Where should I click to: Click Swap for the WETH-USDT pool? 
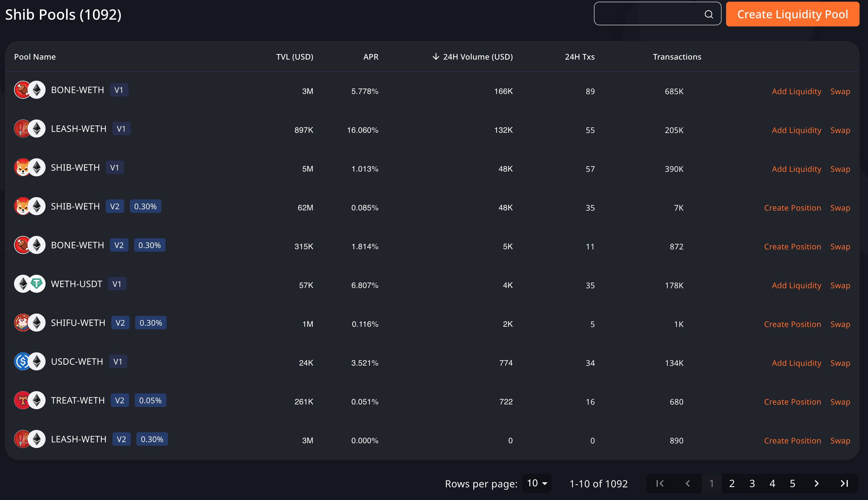[x=840, y=285]
